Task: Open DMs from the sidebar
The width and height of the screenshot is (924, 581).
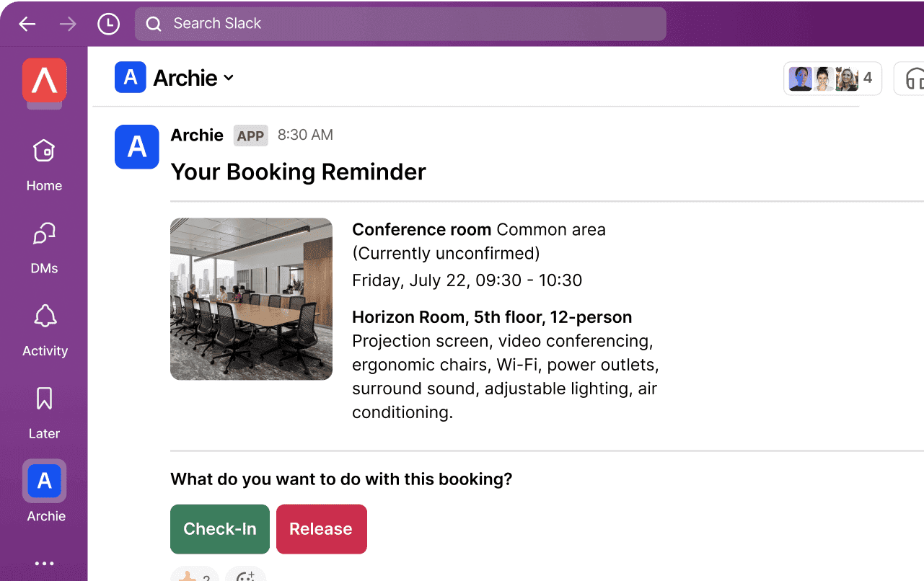Action: click(45, 247)
